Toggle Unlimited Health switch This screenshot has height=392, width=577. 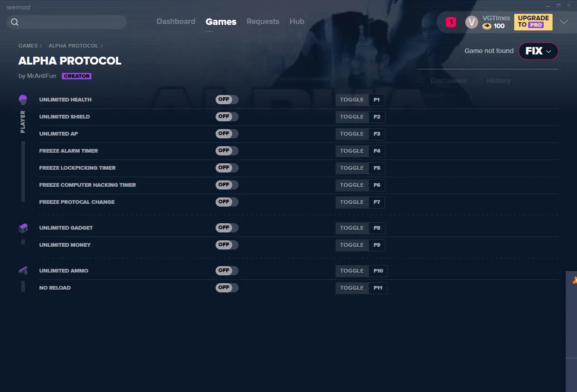[227, 100]
